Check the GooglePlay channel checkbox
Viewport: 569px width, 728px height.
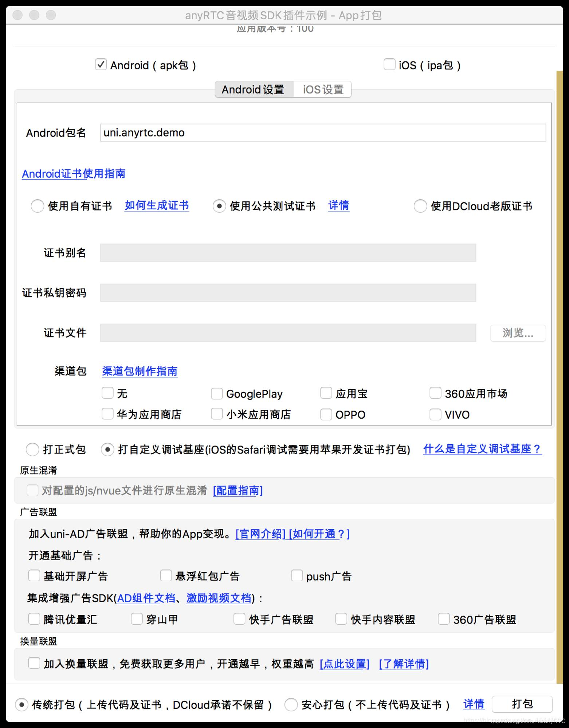pos(217,393)
